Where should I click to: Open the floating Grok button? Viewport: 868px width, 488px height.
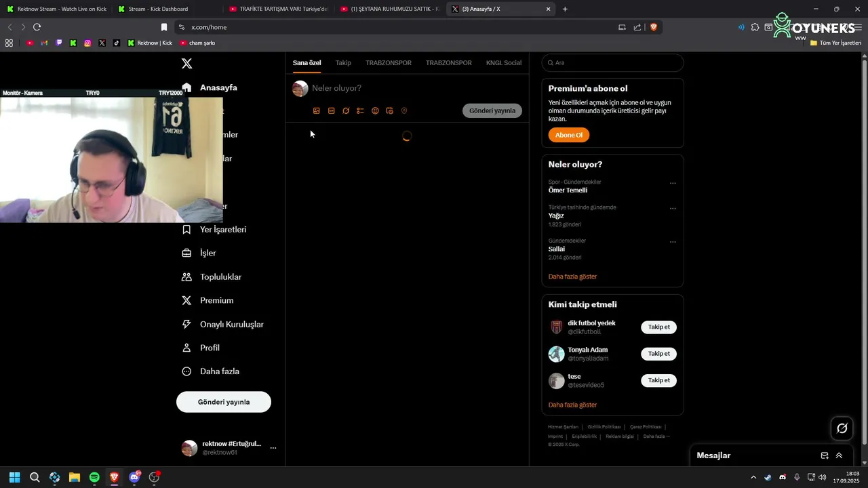[x=842, y=428]
